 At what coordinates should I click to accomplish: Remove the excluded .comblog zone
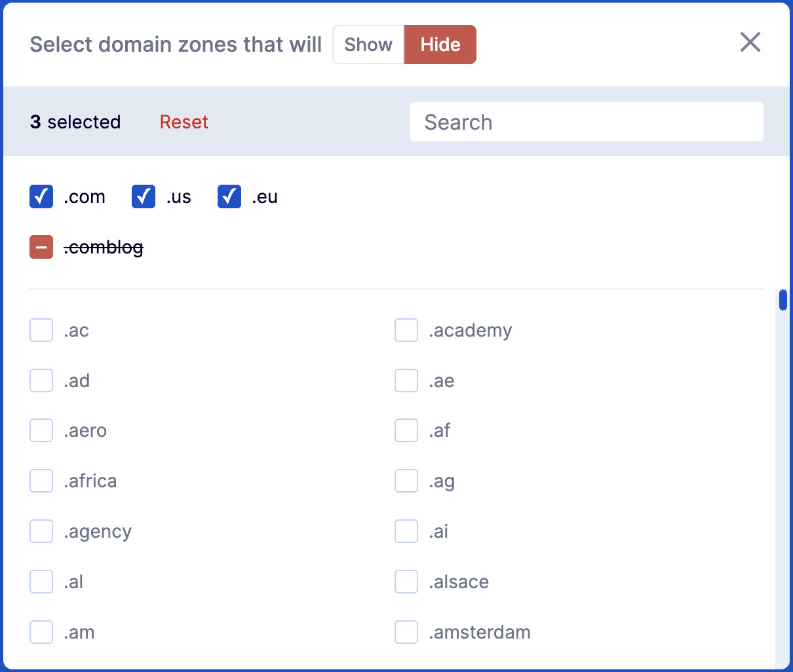tap(41, 247)
